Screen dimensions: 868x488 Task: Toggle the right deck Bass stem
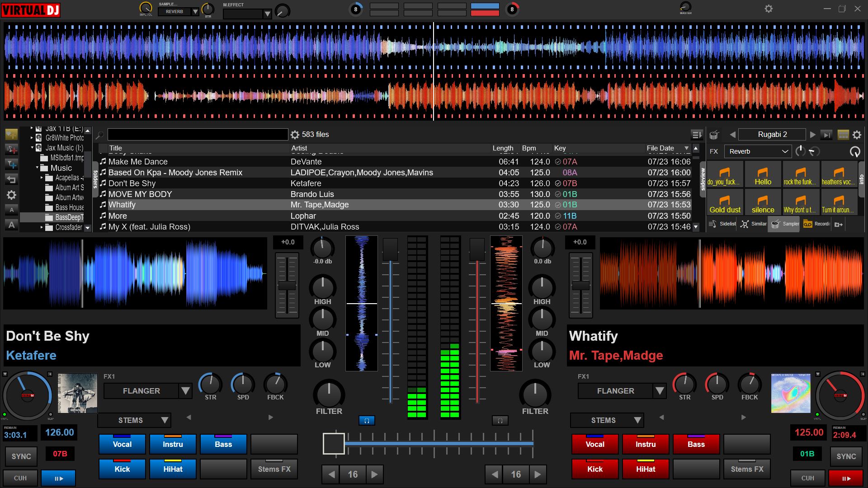click(696, 444)
